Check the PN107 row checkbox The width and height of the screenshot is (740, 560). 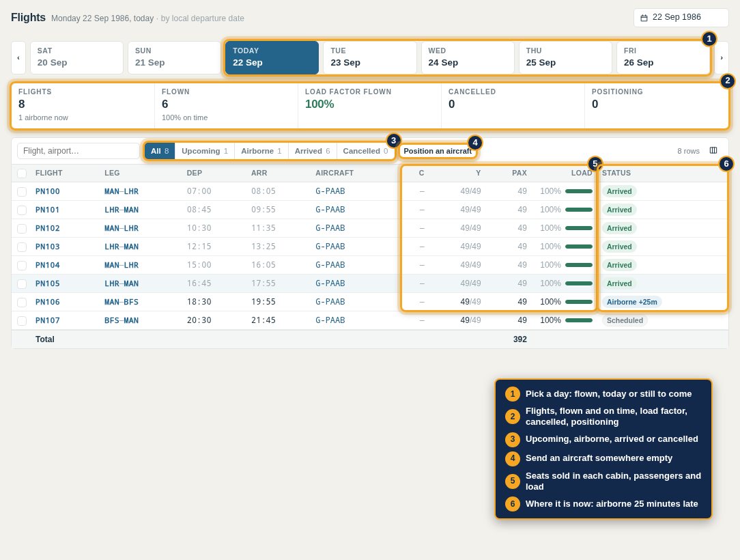click(x=22, y=320)
